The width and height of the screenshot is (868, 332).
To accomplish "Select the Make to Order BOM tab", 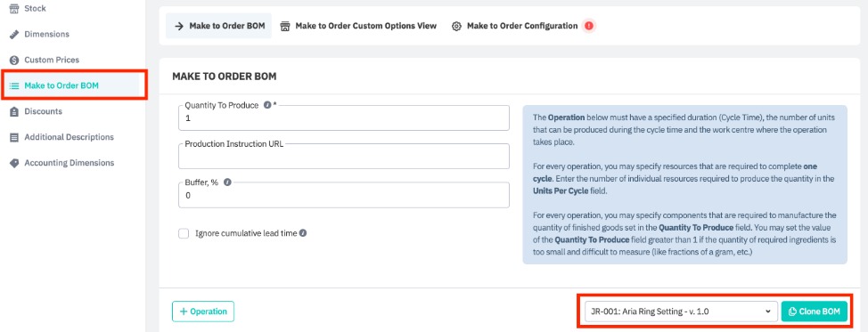I will [x=218, y=26].
